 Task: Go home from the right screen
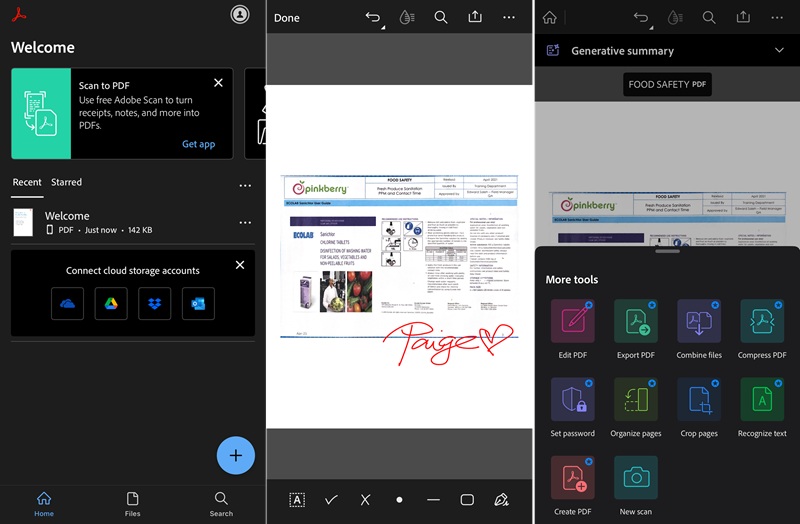tap(549, 17)
